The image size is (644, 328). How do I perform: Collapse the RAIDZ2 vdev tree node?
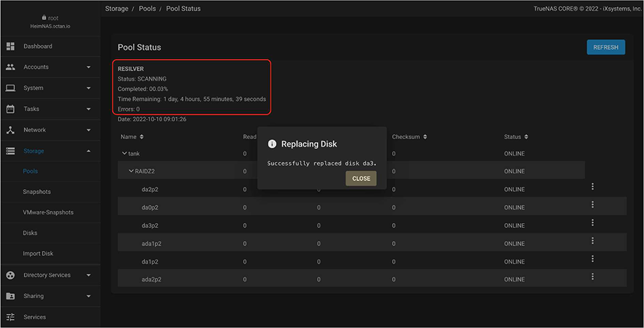[131, 171]
